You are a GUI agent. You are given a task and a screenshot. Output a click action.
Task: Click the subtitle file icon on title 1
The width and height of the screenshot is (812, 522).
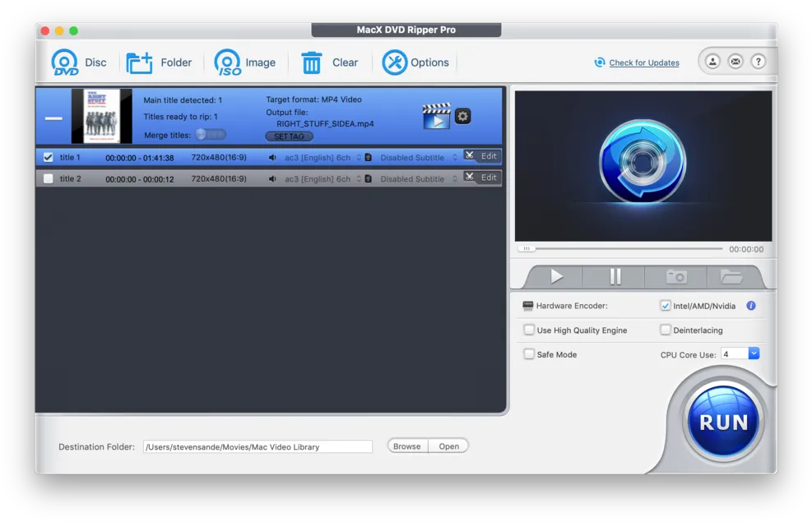369,157
